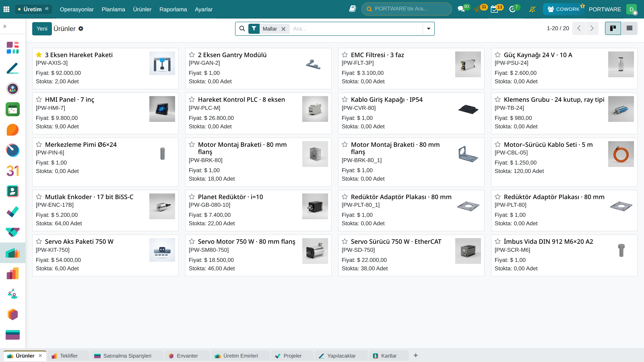Screen dimensions: 644x362
Task: Expand the left sidebar with double chevron
Action: 5,26
